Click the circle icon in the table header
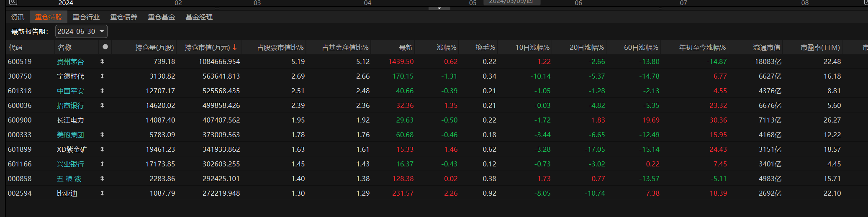Screen dimensions: 868x217 click(105, 47)
